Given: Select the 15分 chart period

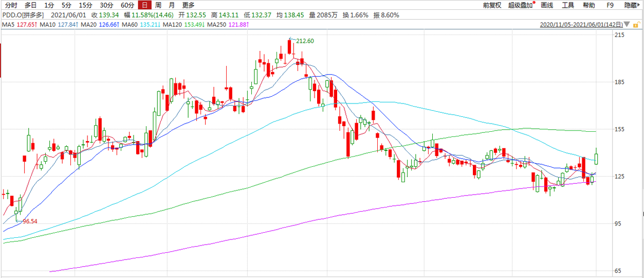Looking at the screenshot, I should (x=85, y=5).
